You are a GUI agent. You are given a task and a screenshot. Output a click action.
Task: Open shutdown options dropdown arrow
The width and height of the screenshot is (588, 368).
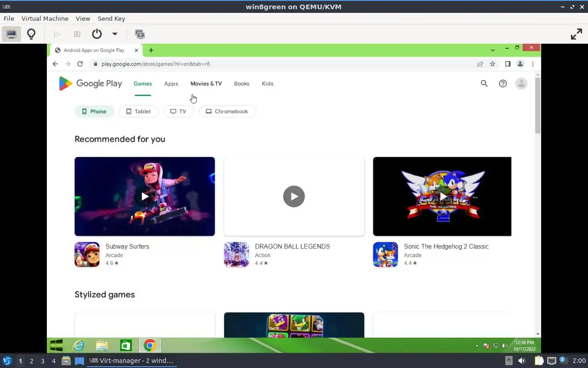(114, 34)
